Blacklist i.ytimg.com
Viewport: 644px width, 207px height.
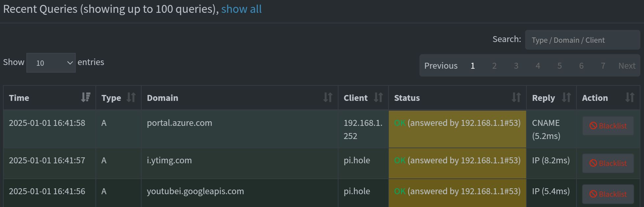608,163
